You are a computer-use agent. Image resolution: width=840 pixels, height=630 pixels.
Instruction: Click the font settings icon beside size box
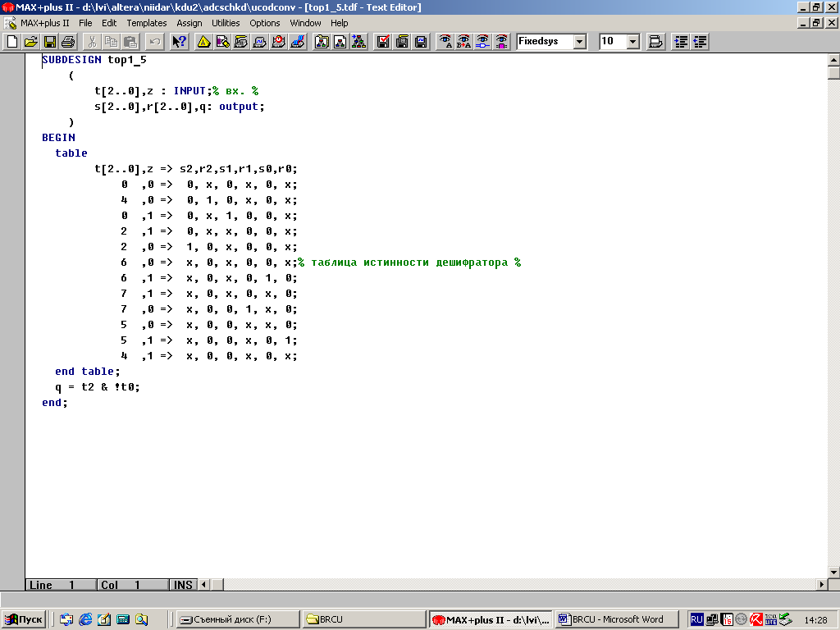[655, 41]
